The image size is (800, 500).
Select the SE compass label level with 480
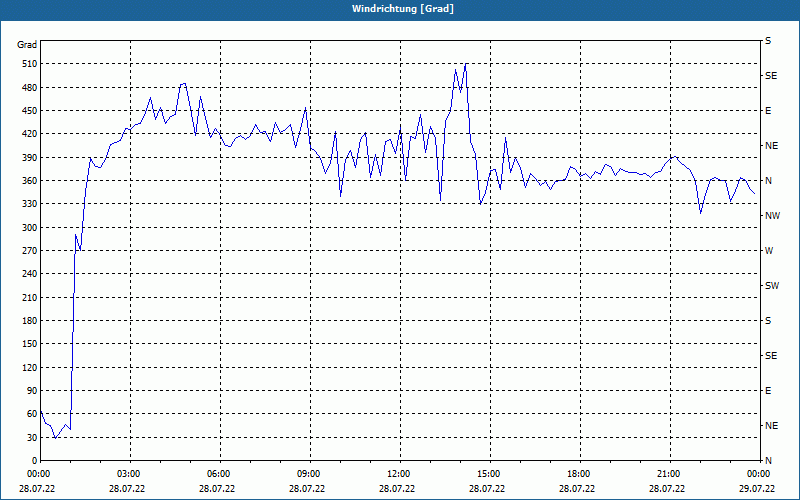tap(771, 76)
